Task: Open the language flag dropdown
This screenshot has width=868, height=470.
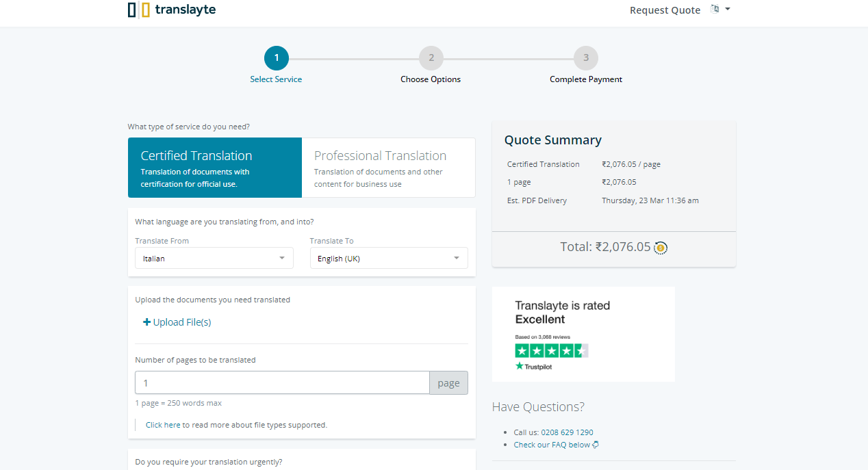Action: [720, 10]
